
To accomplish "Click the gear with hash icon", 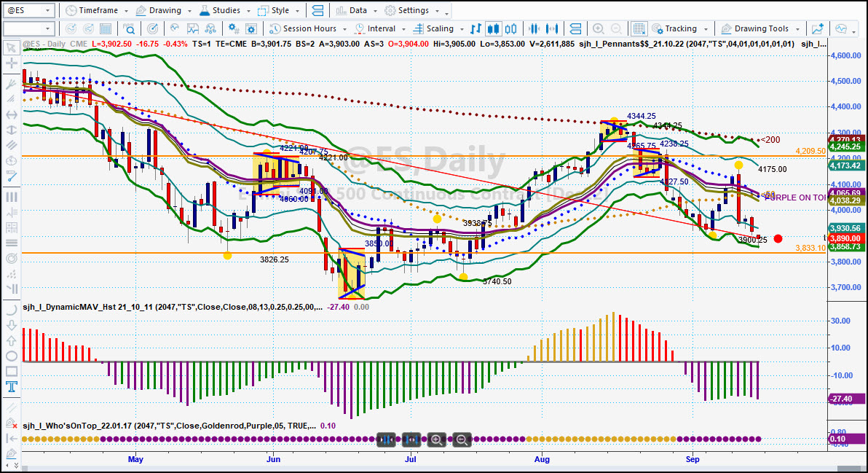I will pos(234,29).
